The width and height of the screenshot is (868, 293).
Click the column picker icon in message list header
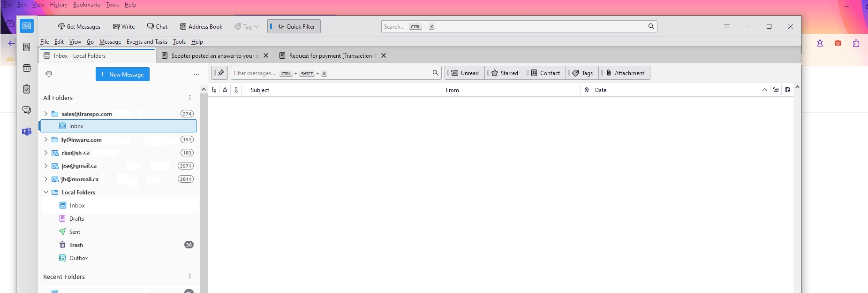[x=787, y=90]
